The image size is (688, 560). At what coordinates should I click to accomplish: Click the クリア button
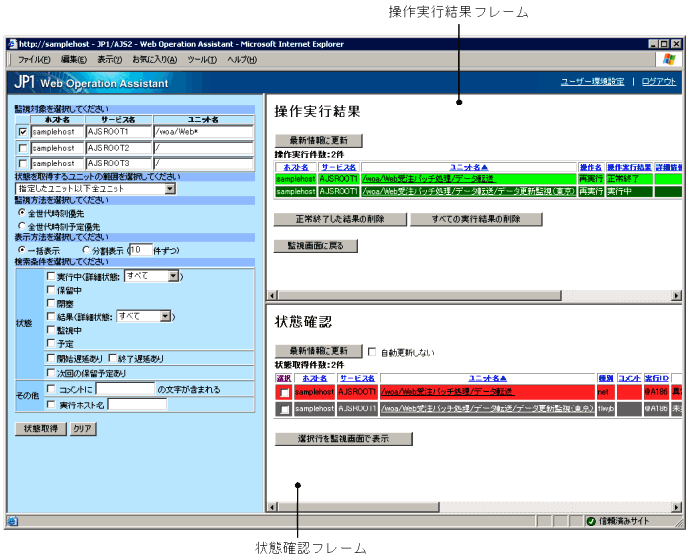[83, 429]
